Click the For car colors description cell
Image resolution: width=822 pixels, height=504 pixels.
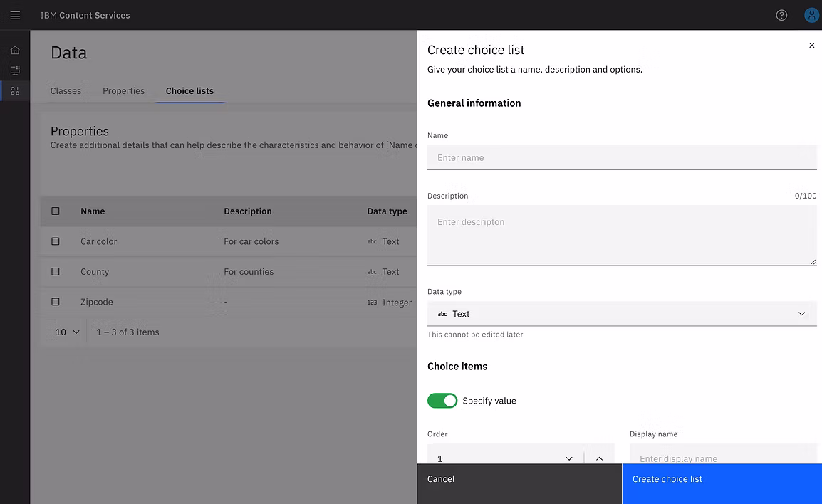tap(251, 241)
